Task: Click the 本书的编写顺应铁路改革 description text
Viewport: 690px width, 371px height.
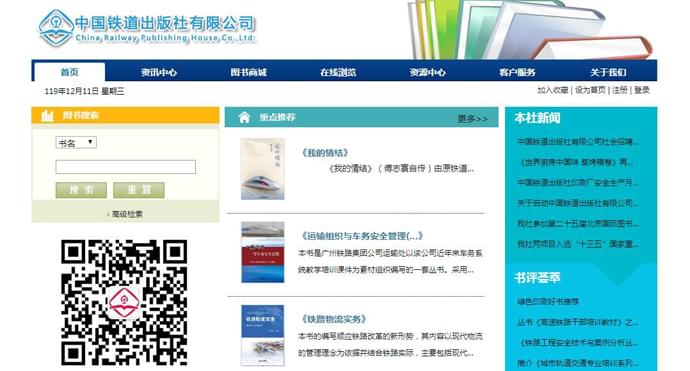Action: (390, 345)
